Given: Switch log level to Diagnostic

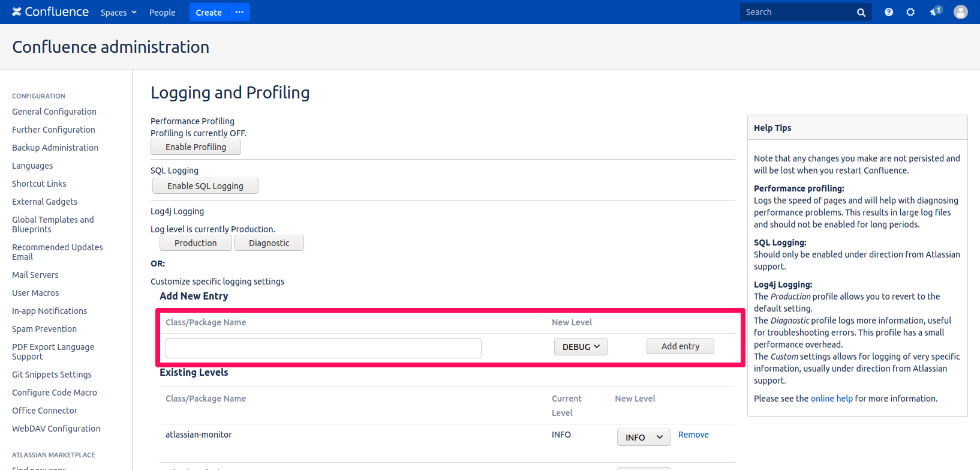Looking at the screenshot, I should pos(269,243).
